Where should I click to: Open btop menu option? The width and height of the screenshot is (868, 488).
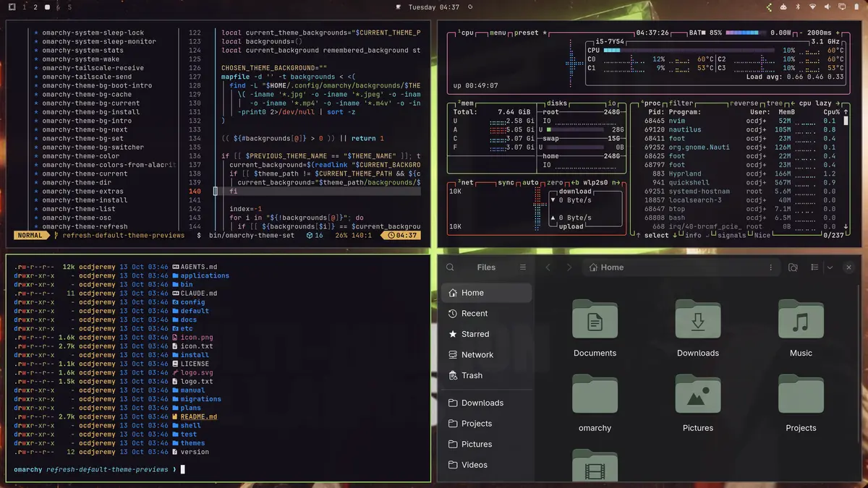(x=498, y=33)
